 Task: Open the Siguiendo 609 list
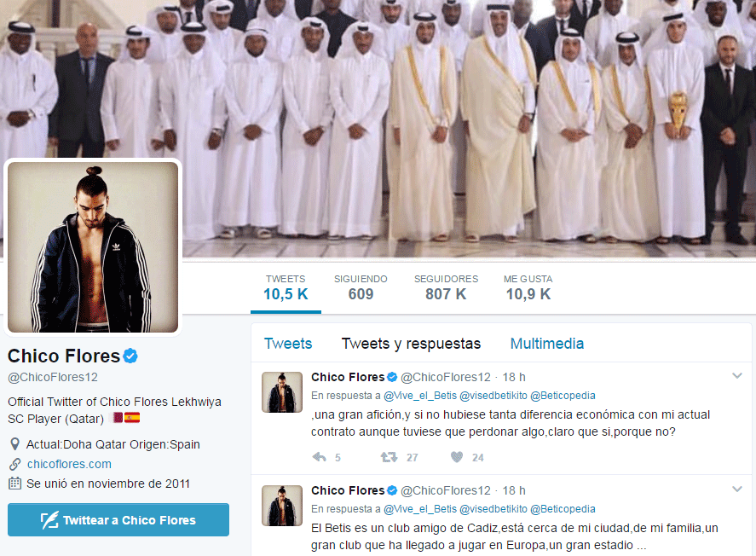(361, 288)
